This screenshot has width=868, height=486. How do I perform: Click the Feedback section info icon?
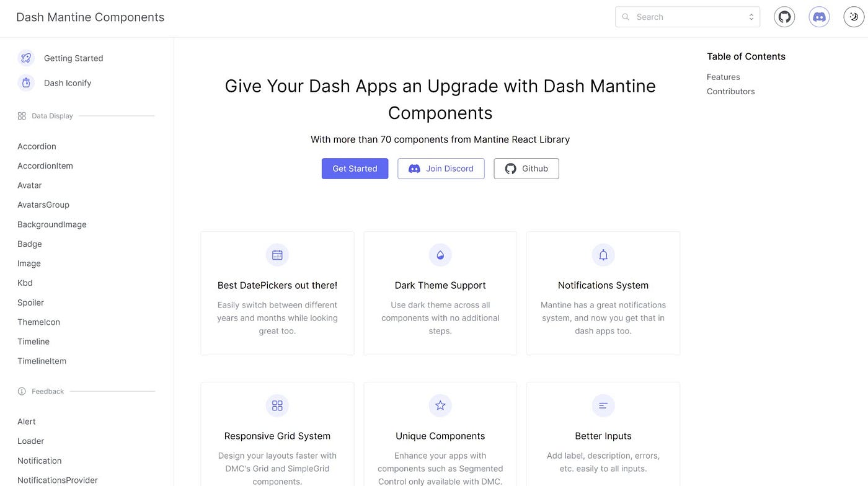coord(22,391)
